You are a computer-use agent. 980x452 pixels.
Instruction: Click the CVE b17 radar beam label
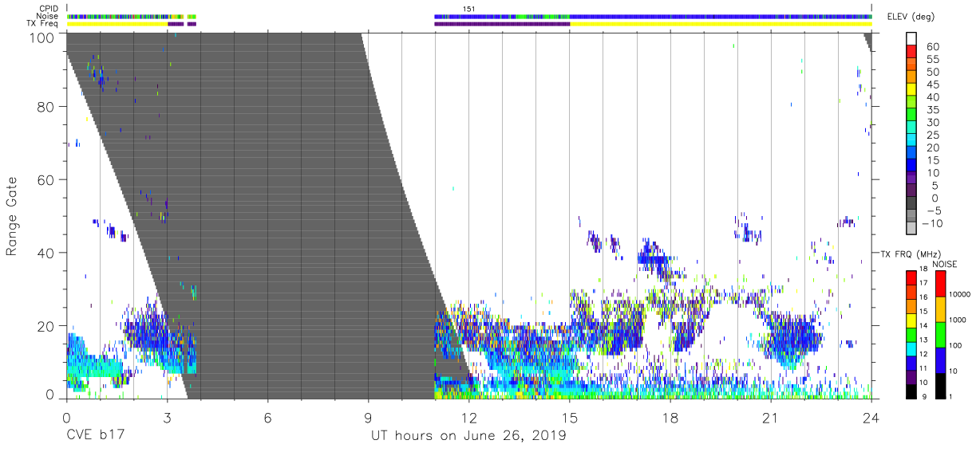94,436
